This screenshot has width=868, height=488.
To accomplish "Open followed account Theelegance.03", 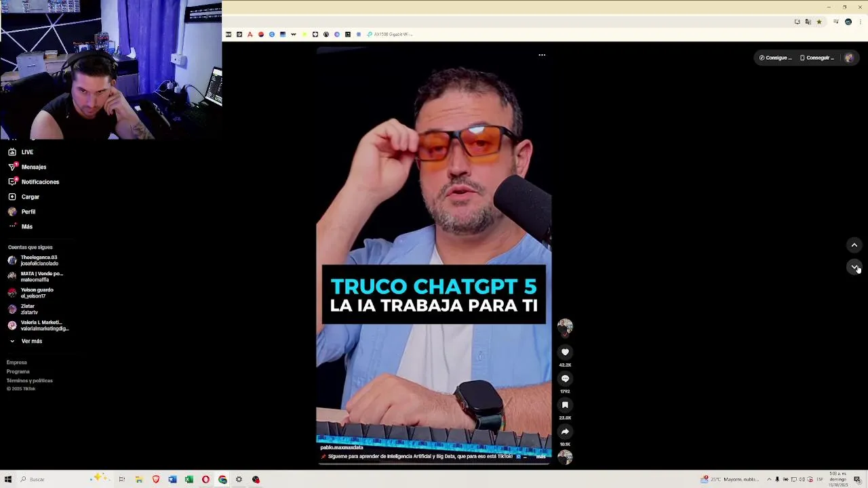I will tap(34, 260).
